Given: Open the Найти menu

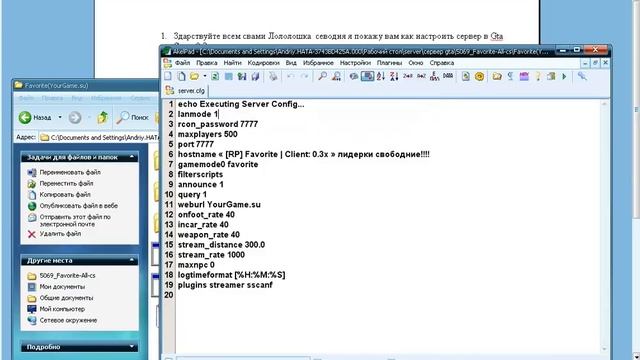Looking at the screenshot, I should (232, 63).
